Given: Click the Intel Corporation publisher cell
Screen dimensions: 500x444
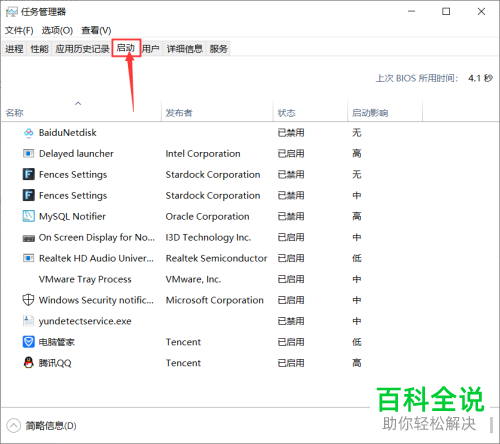Looking at the screenshot, I should coord(203,154).
